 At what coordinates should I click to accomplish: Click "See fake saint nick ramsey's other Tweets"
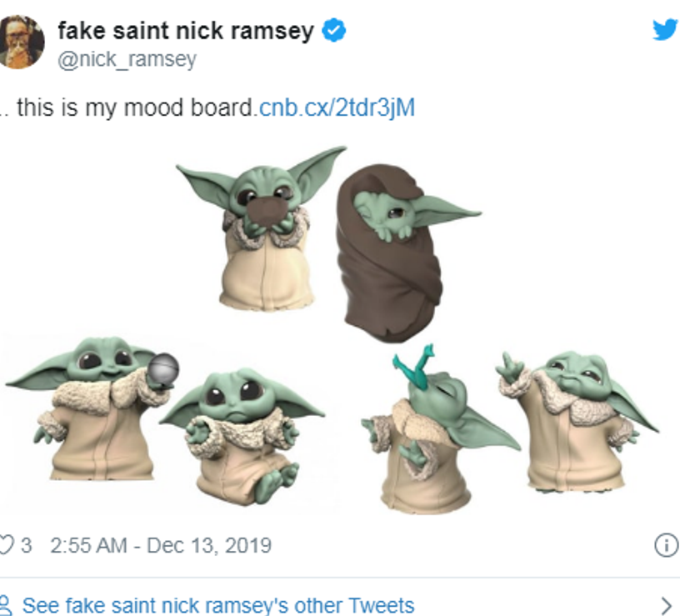click(x=218, y=604)
